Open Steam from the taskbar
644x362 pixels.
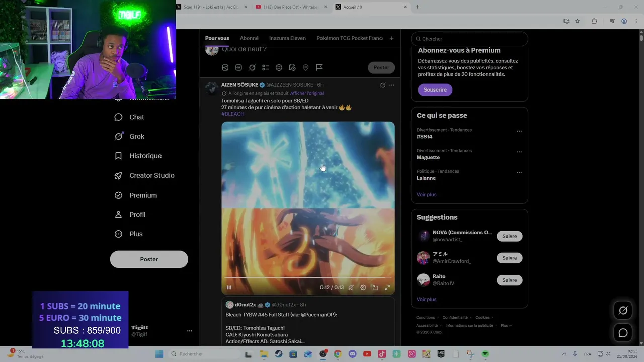click(x=278, y=354)
